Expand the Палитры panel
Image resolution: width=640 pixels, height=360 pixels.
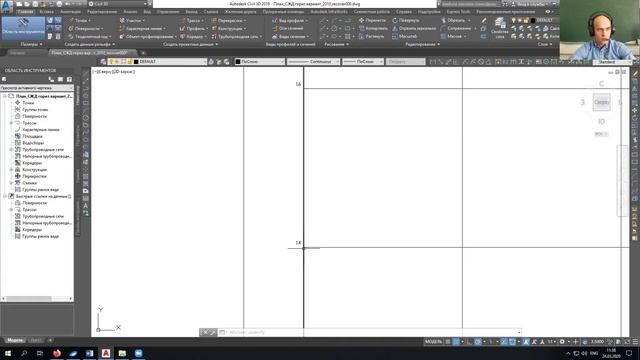point(31,44)
